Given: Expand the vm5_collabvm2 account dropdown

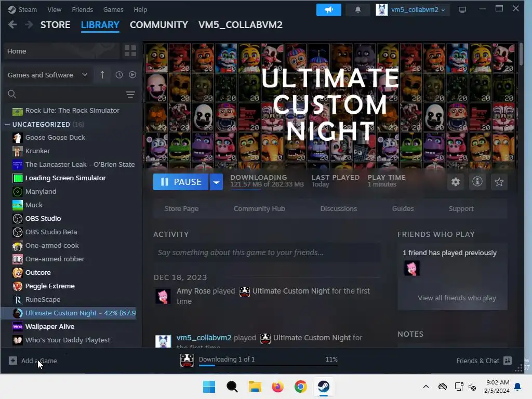Looking at the screenshot, I should coord(418,10).
